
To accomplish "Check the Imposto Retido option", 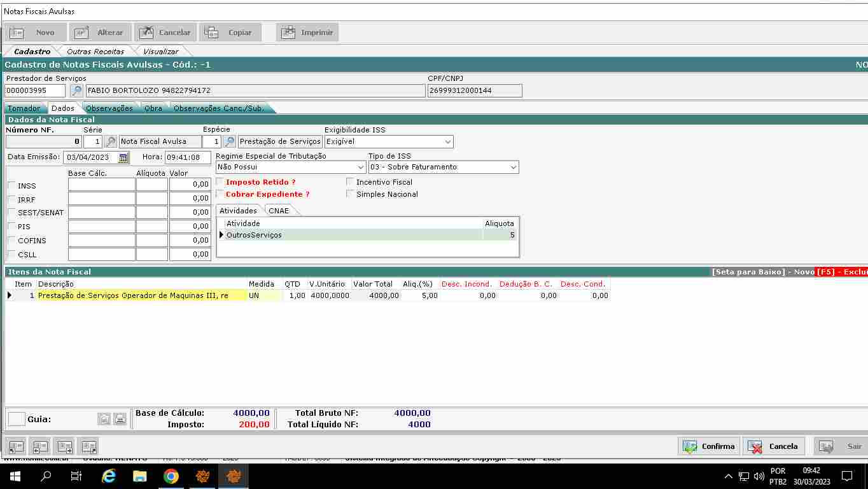I will click(220, 182).
